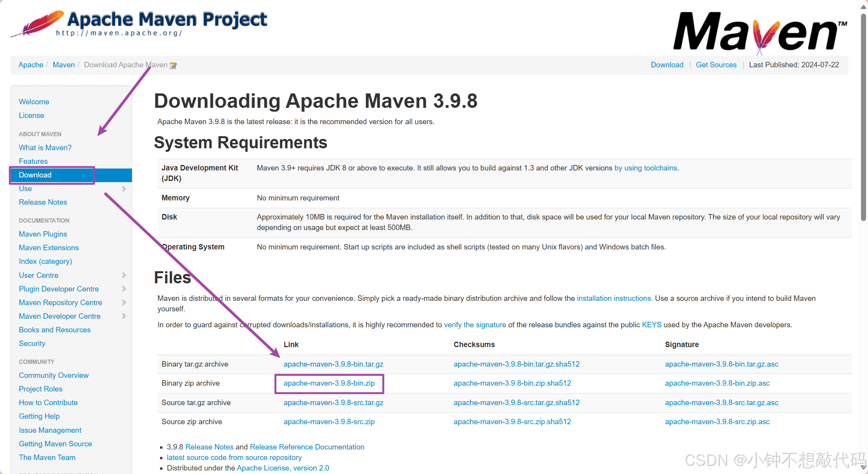Open Issue Management in the sidebar
The height and width of the screenshot is (474, 868).
click(x=50, y=430)
